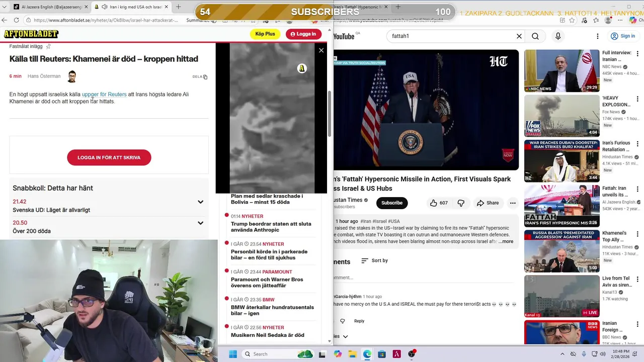Open headline BMW återkallar hundratusentals bilar
The width and height of the screenshot is (644, 362).
tap(272, 310)
